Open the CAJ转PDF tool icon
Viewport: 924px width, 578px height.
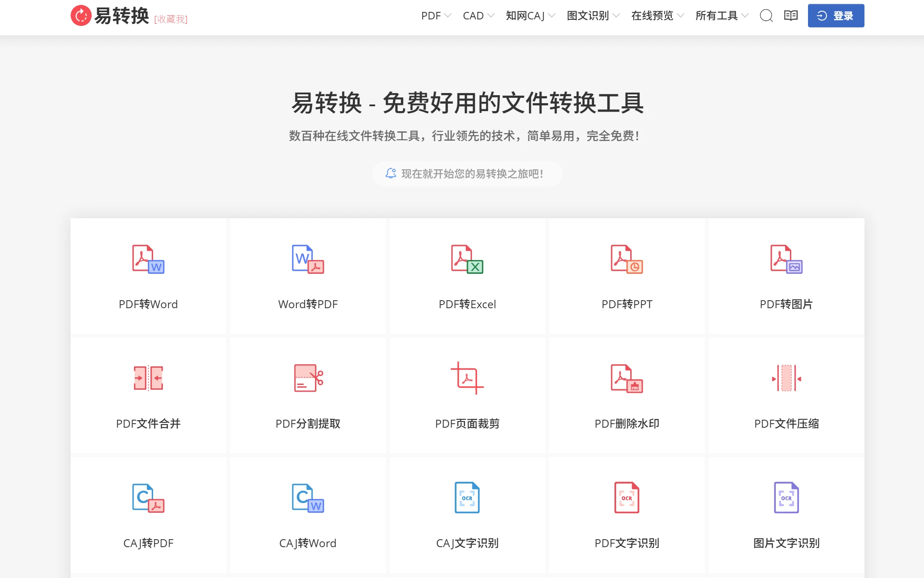148,498
